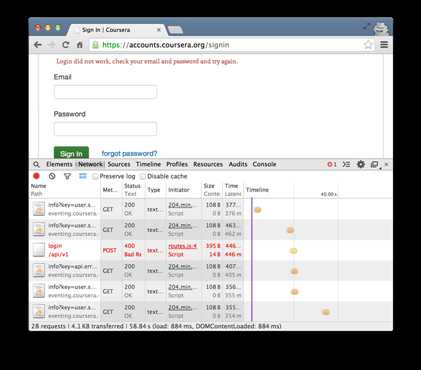Sort by the Time column header
Image resolution: width=421 pixels, height=370 pixels.
click(232, 190)
